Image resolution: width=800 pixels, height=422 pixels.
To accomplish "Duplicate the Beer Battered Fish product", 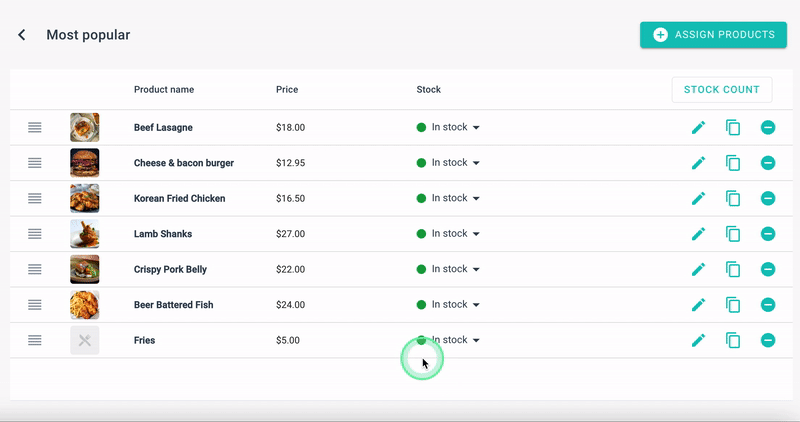I will click(x=733, y=305).
